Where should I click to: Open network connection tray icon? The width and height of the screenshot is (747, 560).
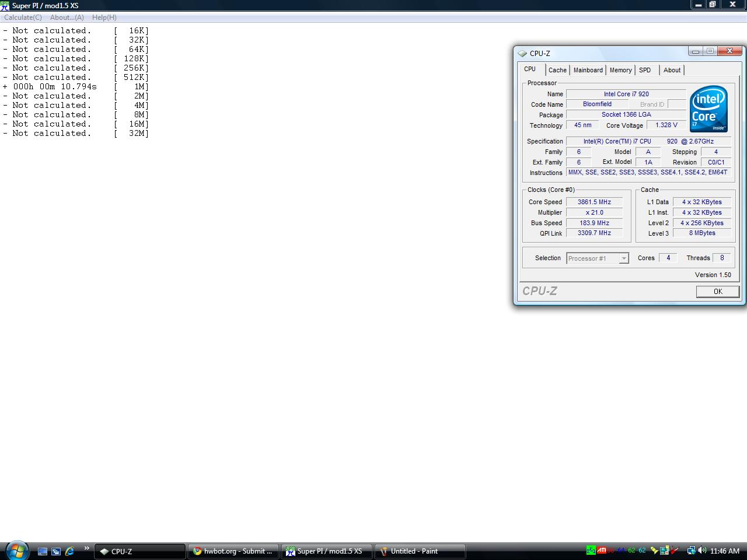pyautogui.click(x=691, y=550)
